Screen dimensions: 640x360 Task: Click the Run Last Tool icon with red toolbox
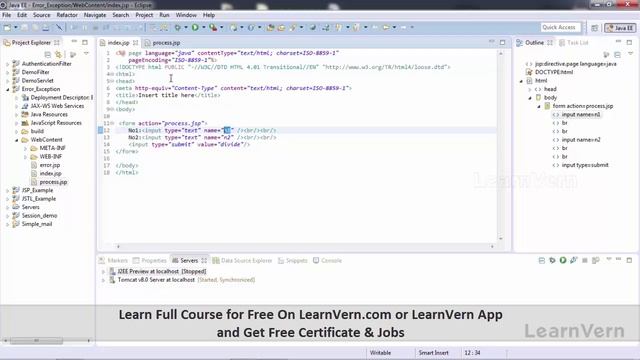[213, 27]
